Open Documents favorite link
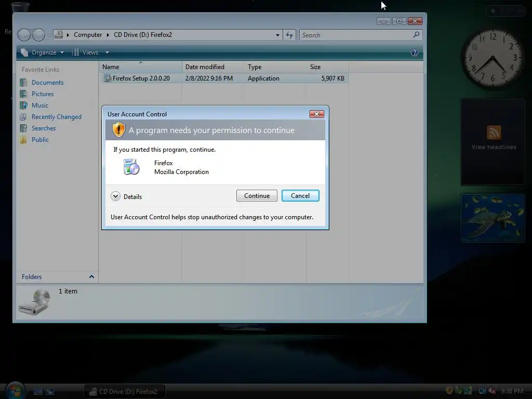532x399 pixels. click(47, 83)
